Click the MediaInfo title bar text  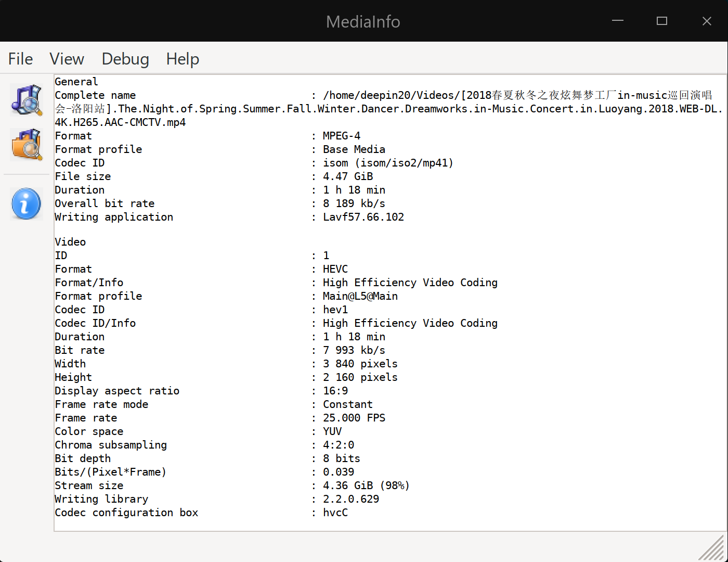(x=363, y=21)
